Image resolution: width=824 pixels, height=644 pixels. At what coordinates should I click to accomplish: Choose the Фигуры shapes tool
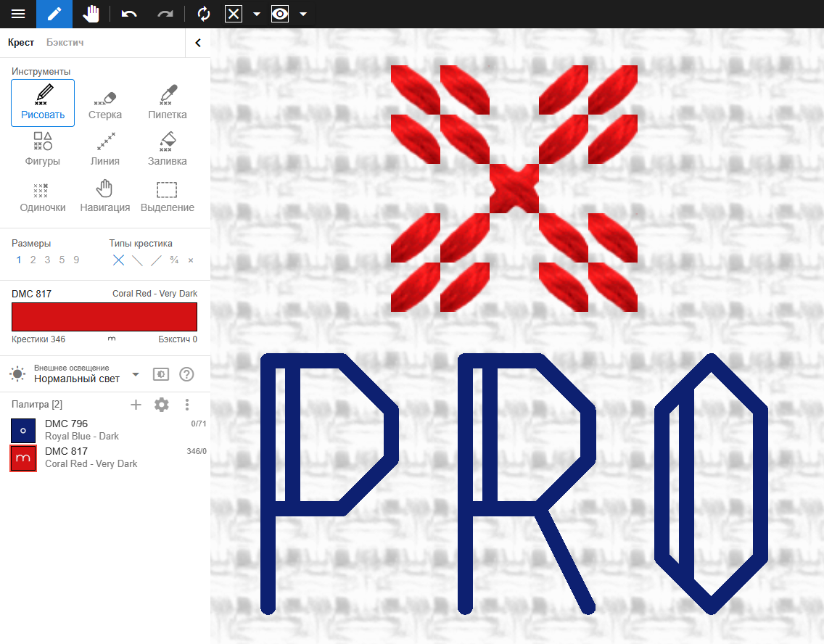(43, 150)
